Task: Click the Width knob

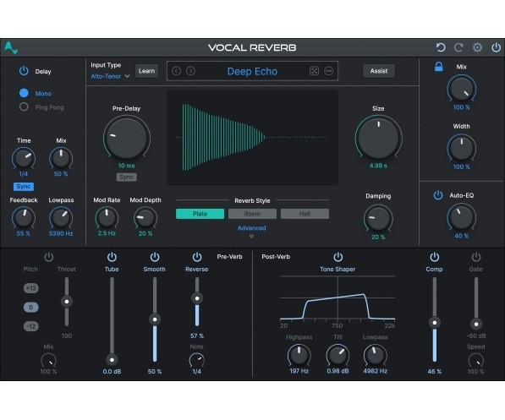Action: (461, 149)
